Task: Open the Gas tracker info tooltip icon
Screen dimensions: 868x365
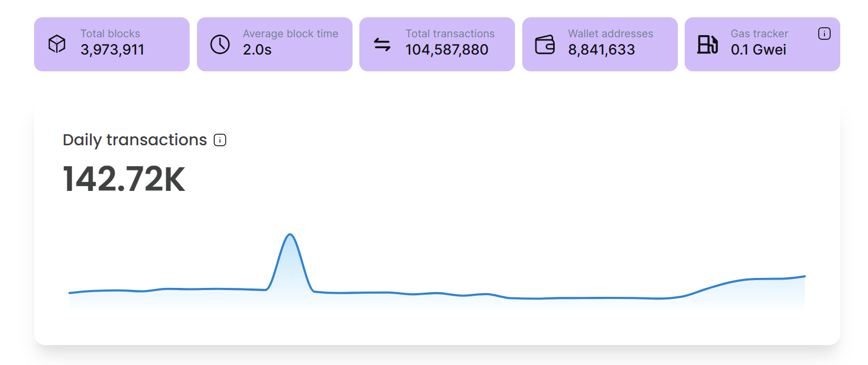Action: (824, 34)
